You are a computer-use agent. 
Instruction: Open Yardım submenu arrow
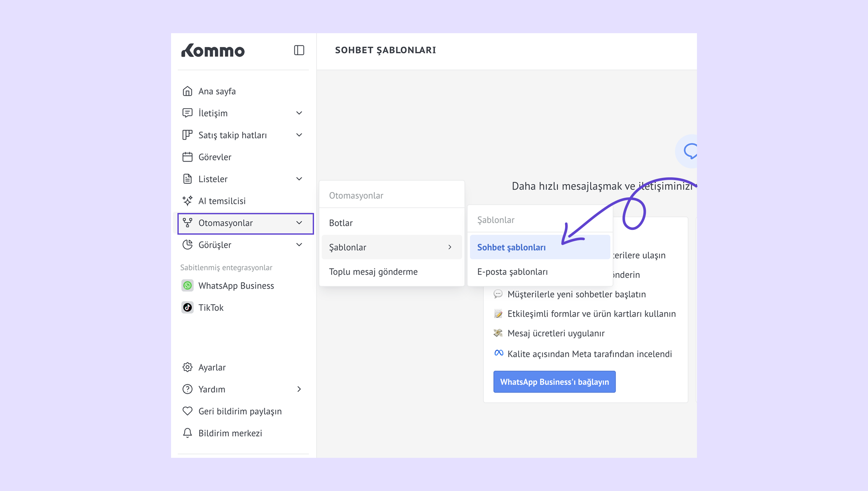[x=299, y=389]
